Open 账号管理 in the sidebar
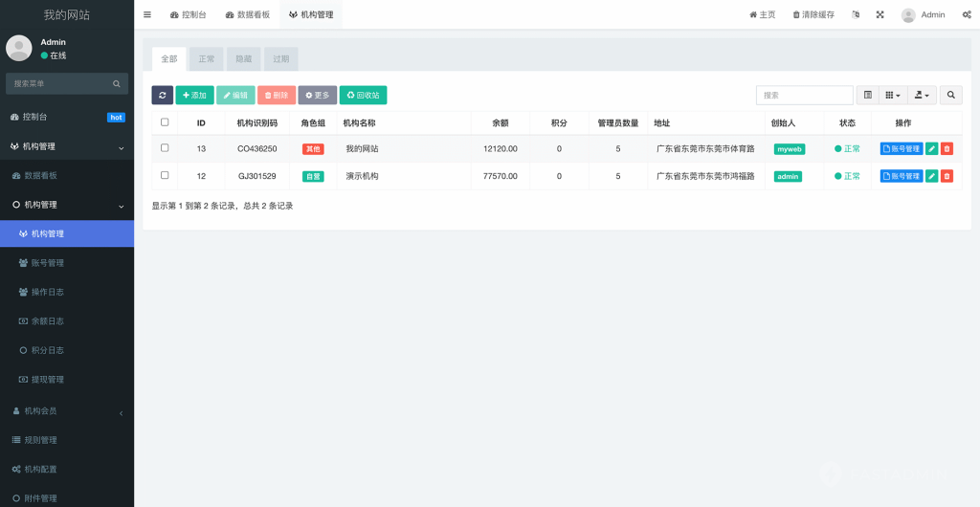The image size is (980, 507). 48,263
